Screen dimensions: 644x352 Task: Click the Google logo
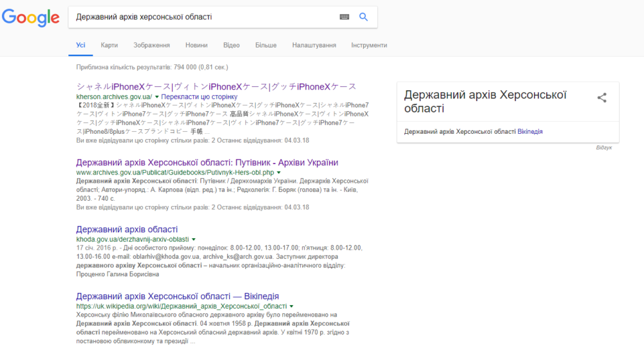pyautogui.click(x=31, y=17)
